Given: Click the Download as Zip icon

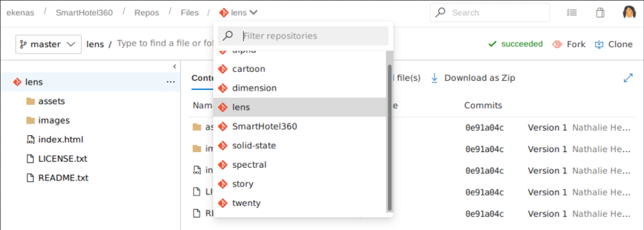Looking at the screenshot, I should click(434, 78).
